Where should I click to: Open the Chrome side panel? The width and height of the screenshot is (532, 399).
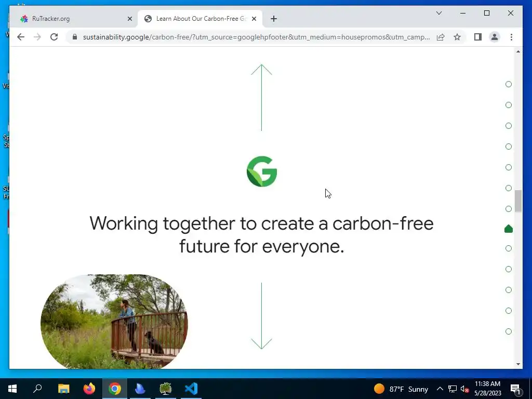click(478, 37)
